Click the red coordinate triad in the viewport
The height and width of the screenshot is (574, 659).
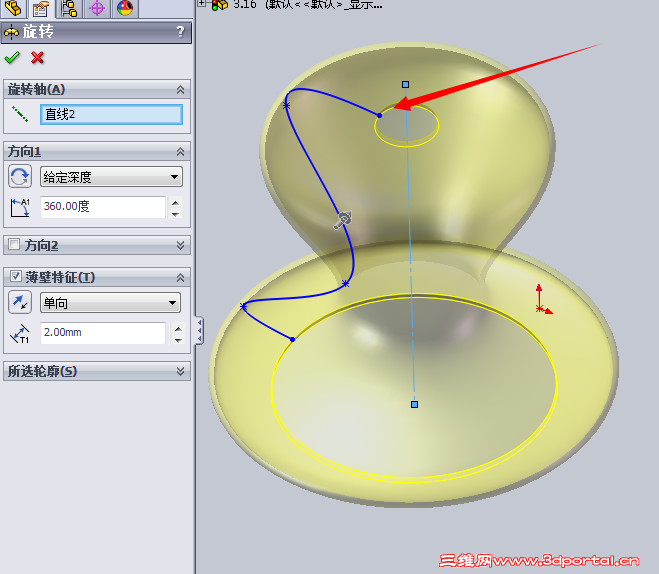tap(543, 300)
